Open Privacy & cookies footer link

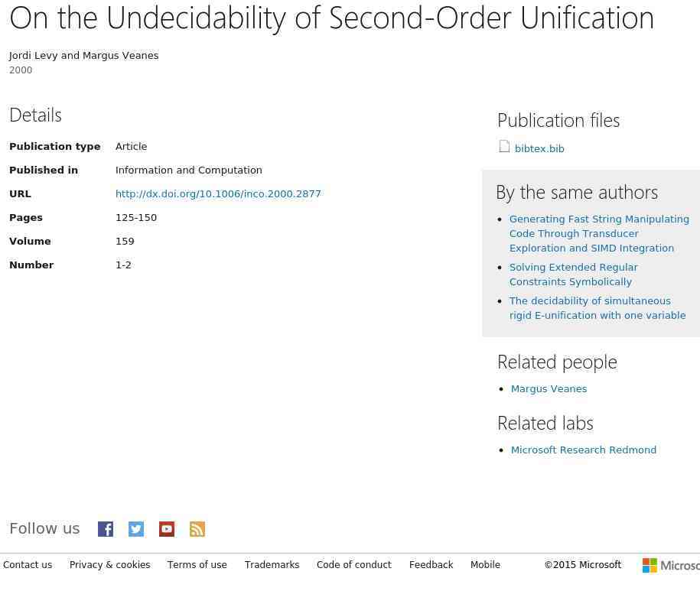click(x=110, y=565)
